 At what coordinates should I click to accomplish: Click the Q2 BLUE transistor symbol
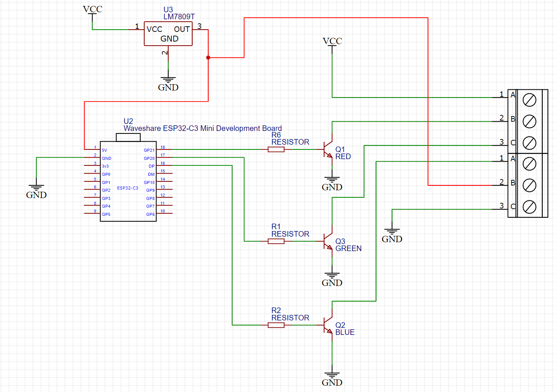(328, 325)
